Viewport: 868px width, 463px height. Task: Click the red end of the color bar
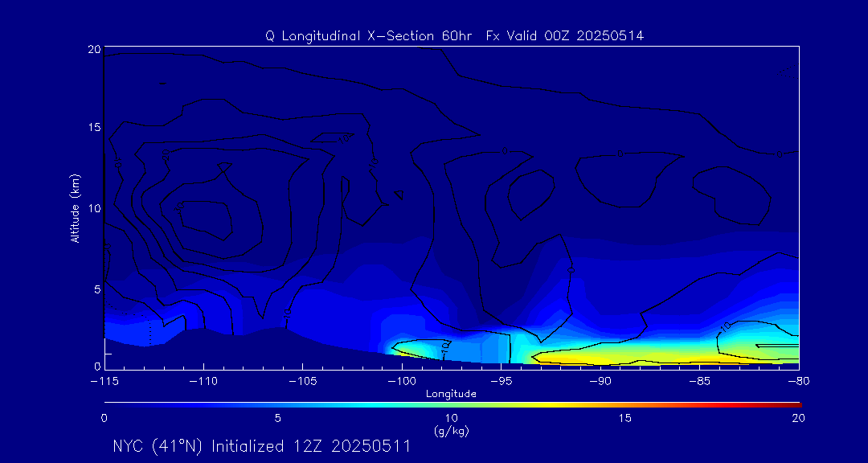coord(796,404)
